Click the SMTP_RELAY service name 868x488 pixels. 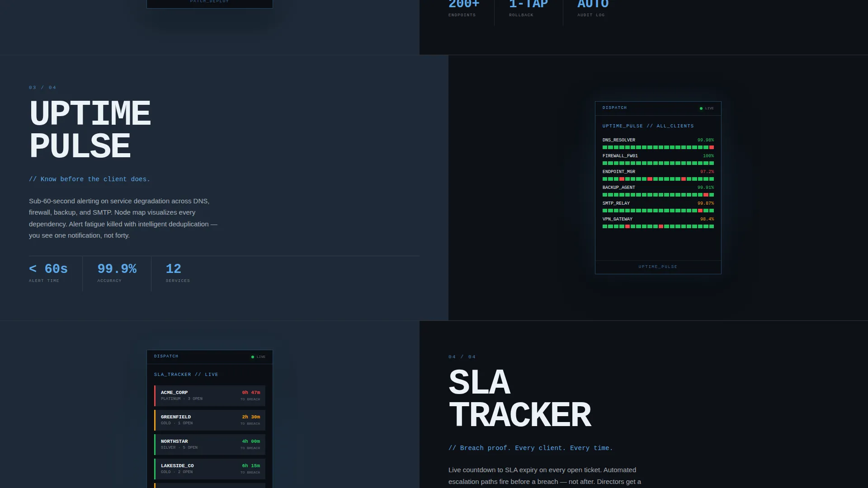616,203
